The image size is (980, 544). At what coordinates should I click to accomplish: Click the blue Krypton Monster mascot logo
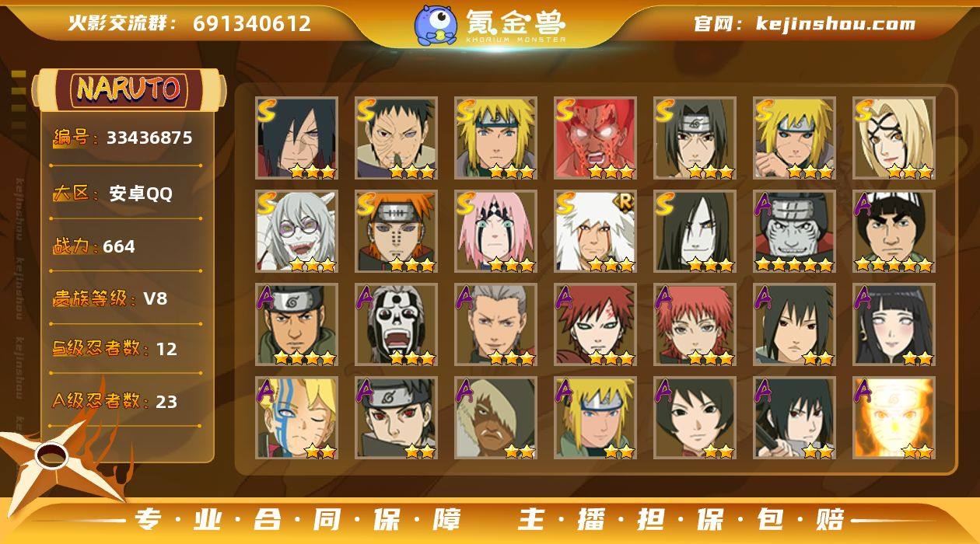click(x=435, y=25)
